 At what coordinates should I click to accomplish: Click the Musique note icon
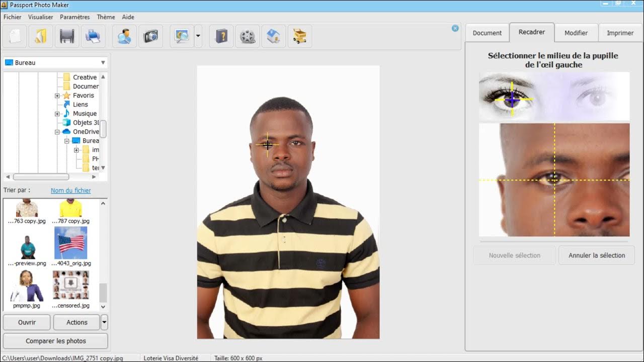[66, 114]
